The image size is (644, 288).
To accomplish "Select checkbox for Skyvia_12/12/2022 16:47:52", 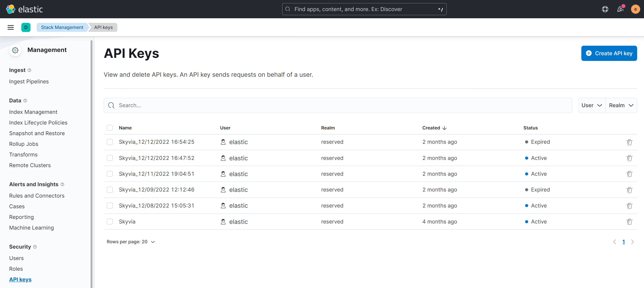I will [x=110, y=158].
